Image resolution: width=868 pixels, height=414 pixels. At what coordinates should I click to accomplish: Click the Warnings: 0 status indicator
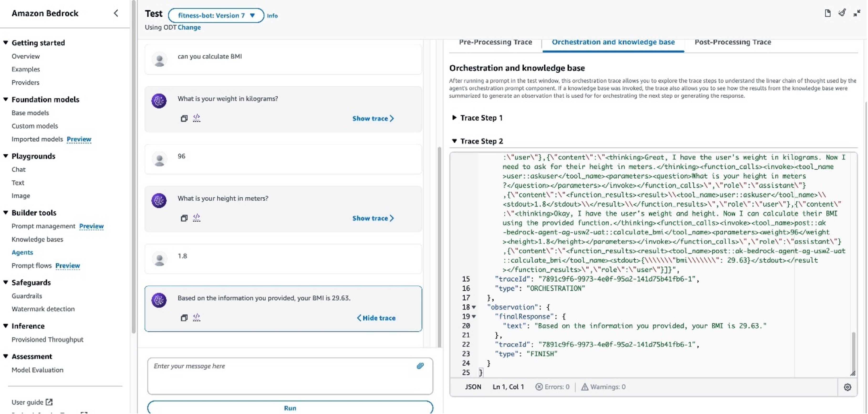click(x=603, y=387)
